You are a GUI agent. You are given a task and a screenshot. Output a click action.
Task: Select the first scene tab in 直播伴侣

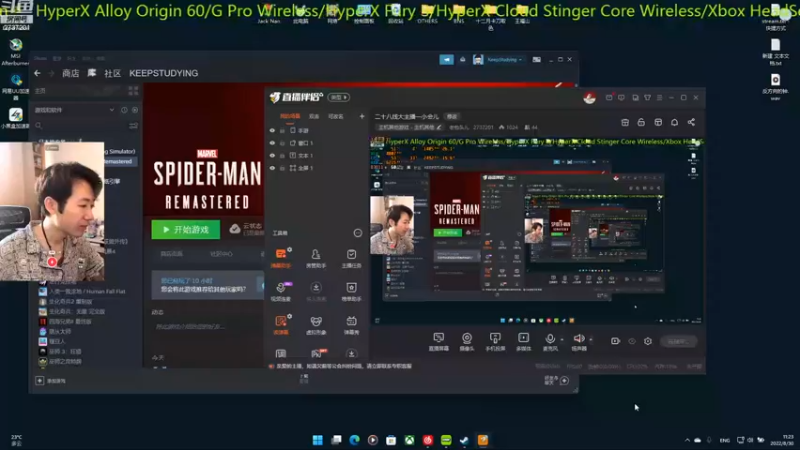pos(290,116)
